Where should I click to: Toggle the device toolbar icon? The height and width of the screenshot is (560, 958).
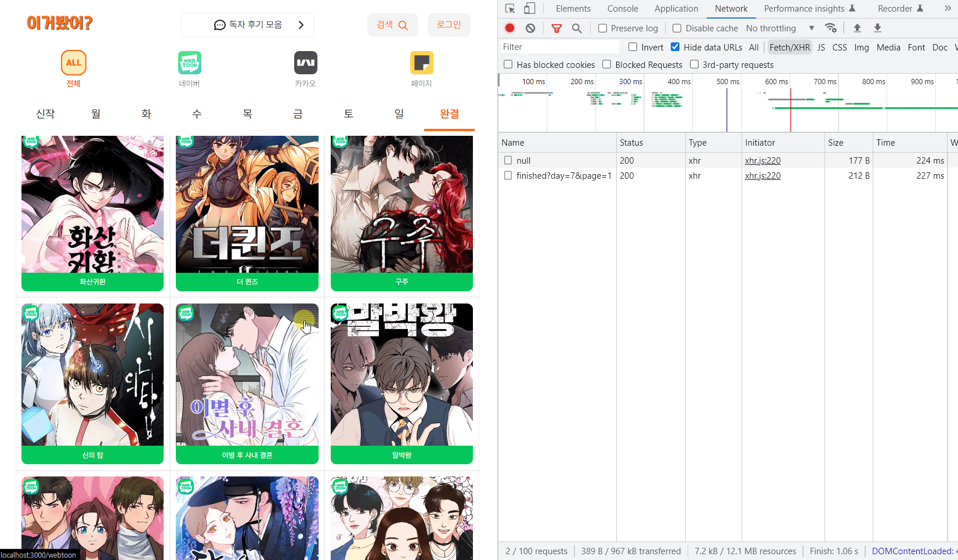530,9
